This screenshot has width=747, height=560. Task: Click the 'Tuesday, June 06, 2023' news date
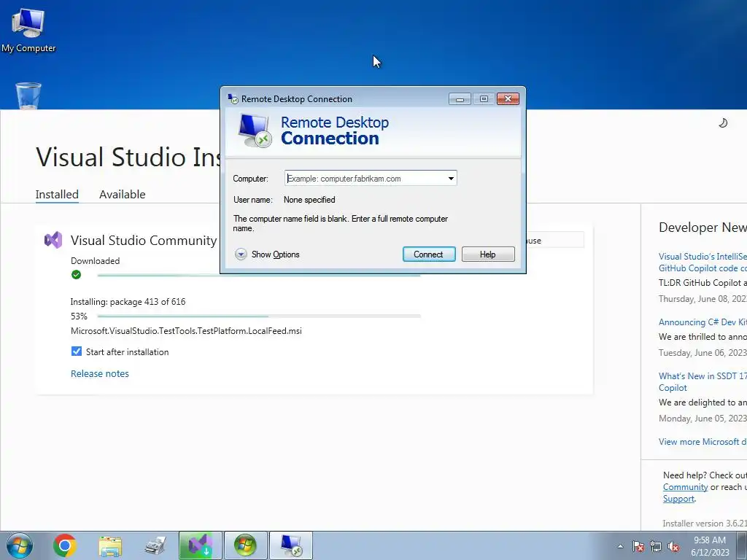tap(703, 352)
